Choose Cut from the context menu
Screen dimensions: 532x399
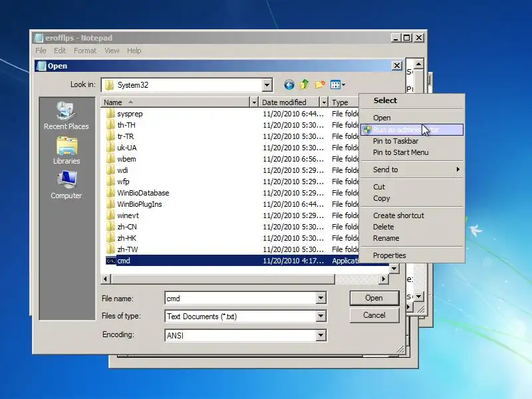tap(412, 187)
